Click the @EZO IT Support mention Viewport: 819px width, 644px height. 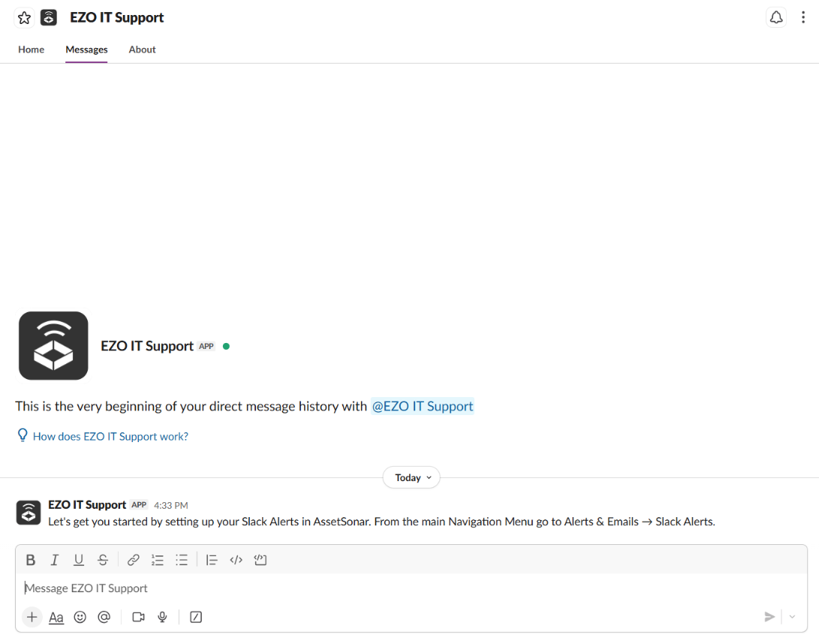pos(423,406)
